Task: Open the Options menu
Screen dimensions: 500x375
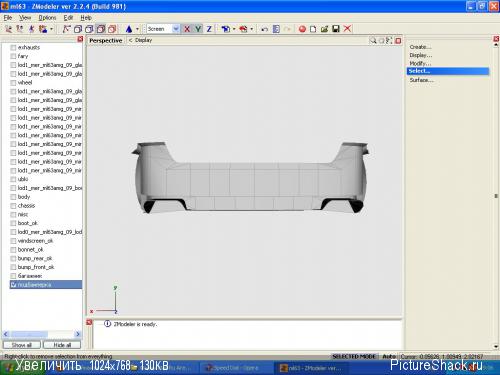Action: [x=47, y=18]
